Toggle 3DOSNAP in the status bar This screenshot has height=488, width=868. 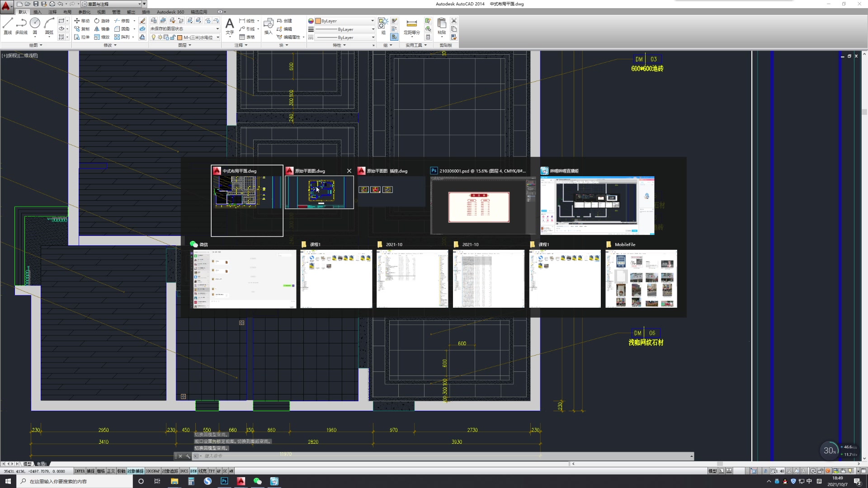[x=152, y=471]
